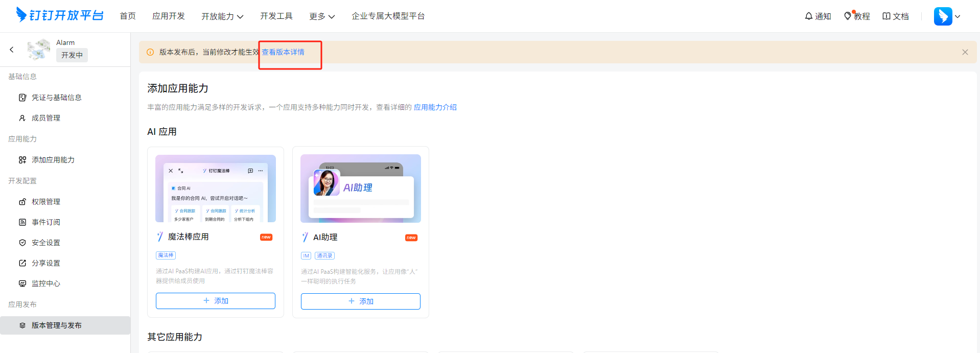Open 版本管理与发布 in sidebar

(56, 325)
